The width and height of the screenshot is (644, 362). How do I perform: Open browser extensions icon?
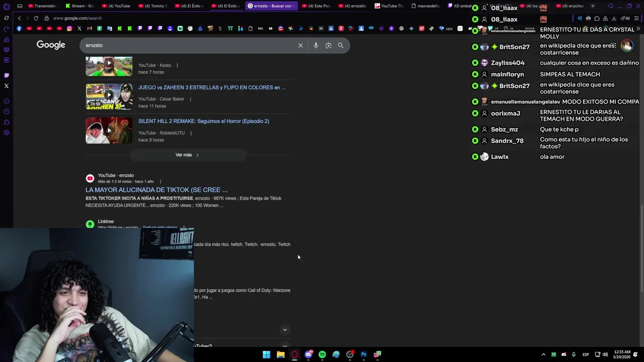click(x=597, y=18)
